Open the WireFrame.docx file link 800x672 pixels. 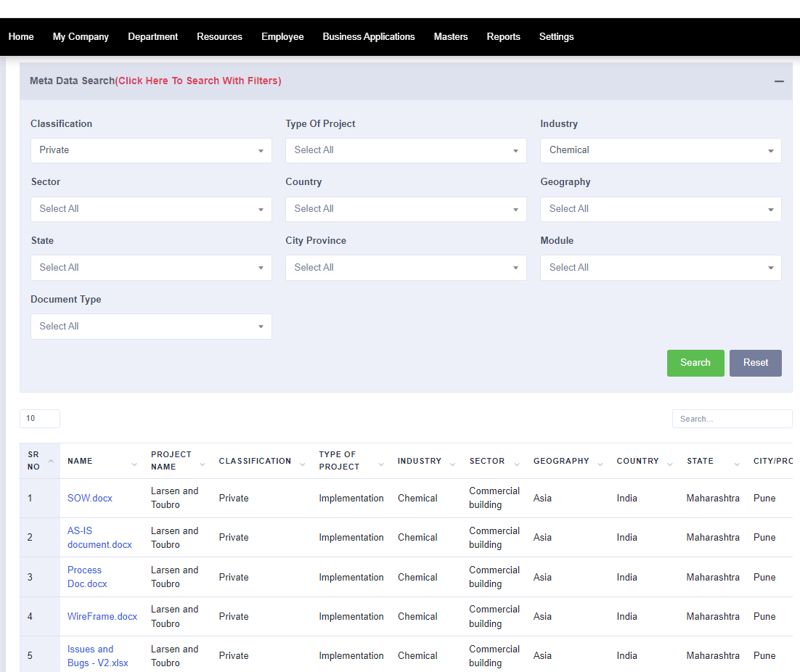(x=102, y=616)
